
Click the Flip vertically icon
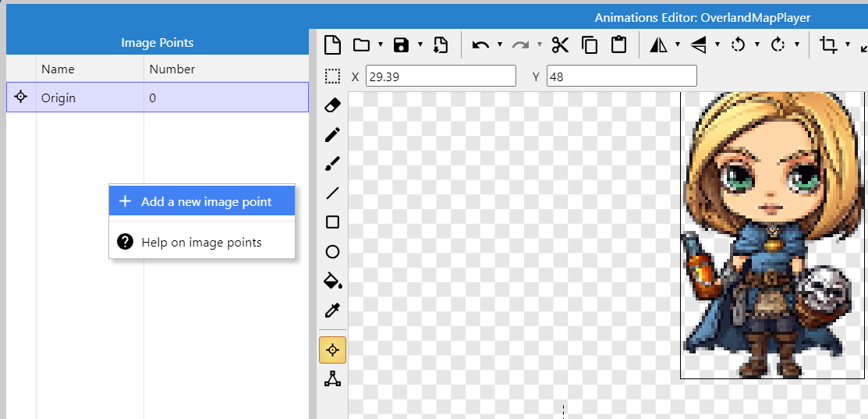(699, 44)
